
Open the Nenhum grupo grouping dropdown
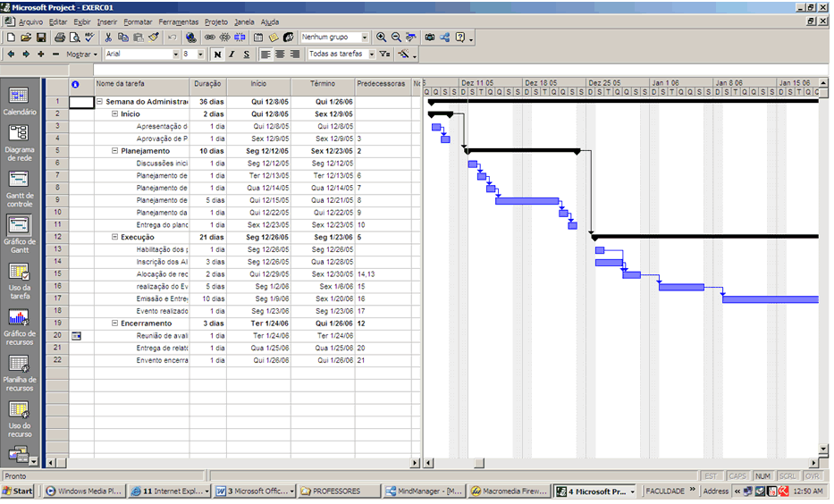click(x=365, y=38)
